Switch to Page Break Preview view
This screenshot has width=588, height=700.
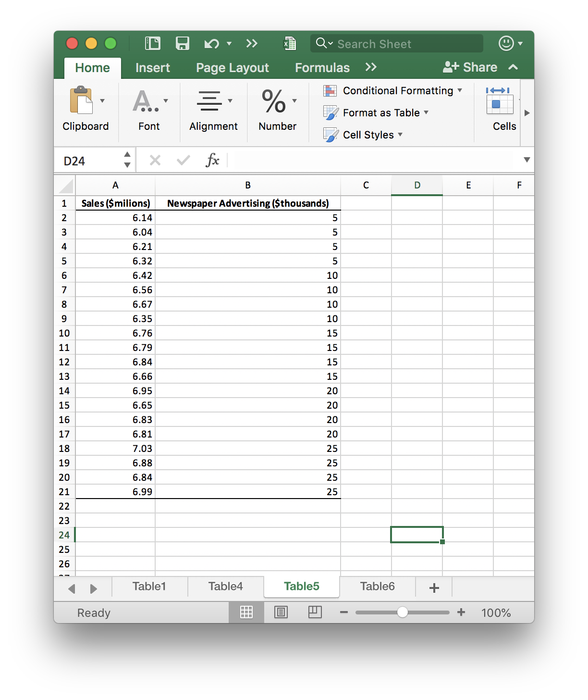click(x=315, y=612)
